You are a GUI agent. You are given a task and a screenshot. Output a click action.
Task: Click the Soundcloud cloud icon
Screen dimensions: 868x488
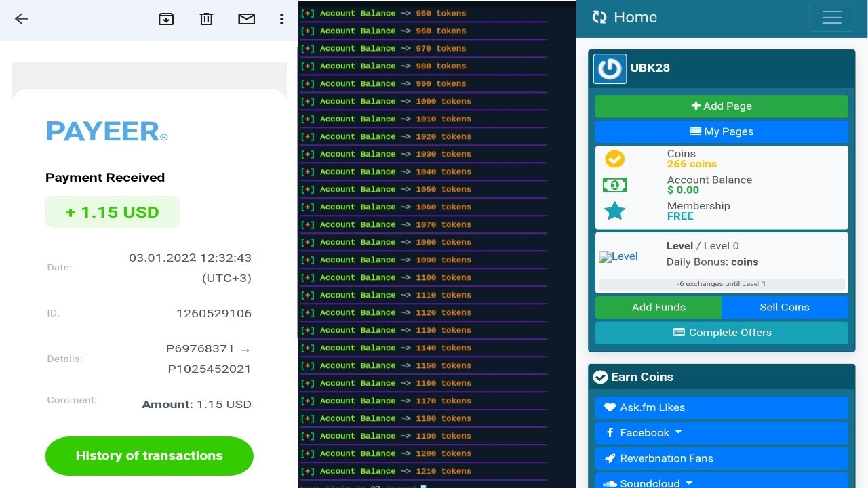tap(610, 483)
